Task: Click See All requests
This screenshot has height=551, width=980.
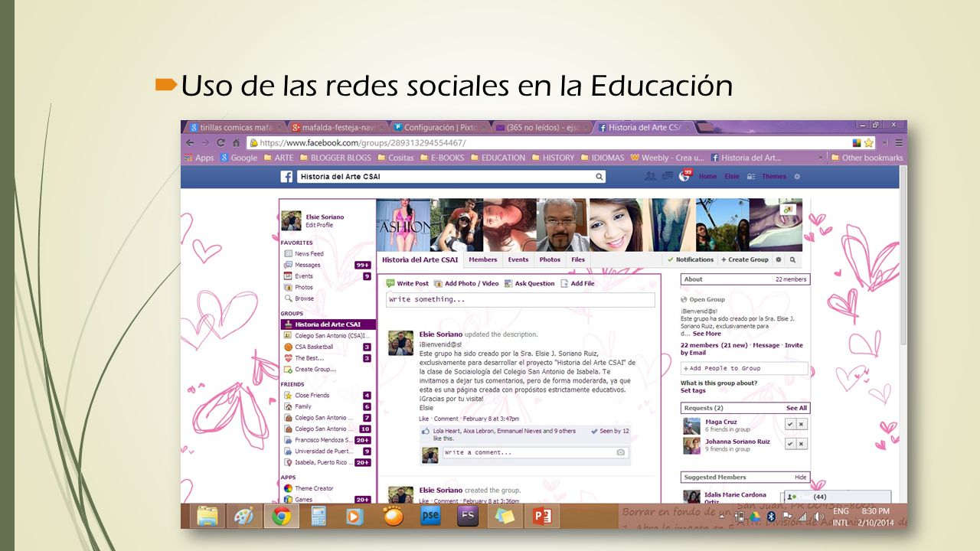Action: click(796, 408)
